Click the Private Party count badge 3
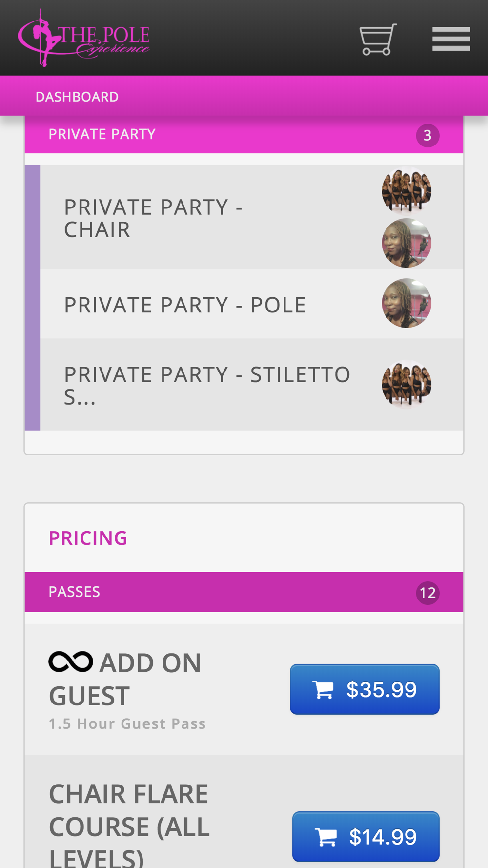 (427, 135)
